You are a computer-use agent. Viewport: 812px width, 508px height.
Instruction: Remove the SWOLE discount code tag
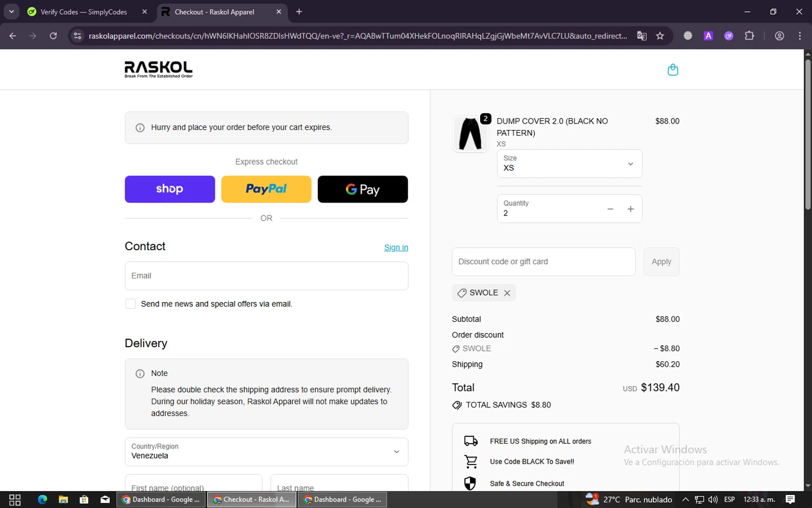click(507, 293)
